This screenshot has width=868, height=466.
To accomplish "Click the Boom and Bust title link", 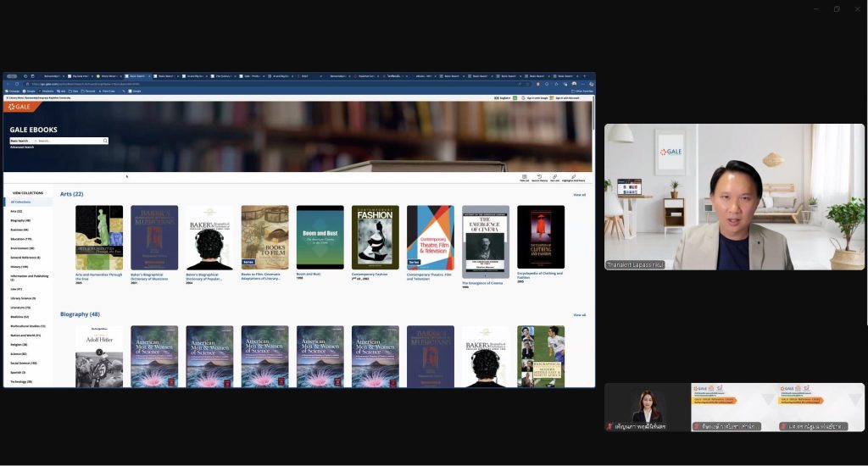I will pos(309,274).
